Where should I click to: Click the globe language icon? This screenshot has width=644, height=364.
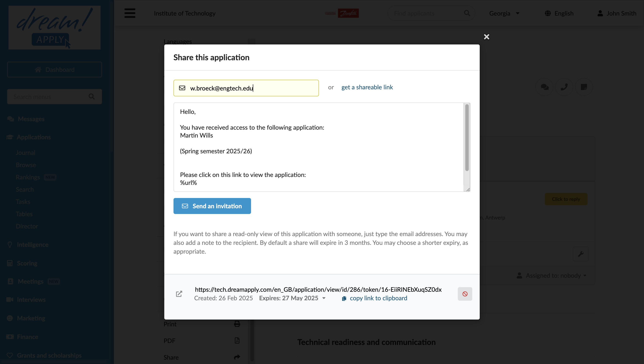548,13
